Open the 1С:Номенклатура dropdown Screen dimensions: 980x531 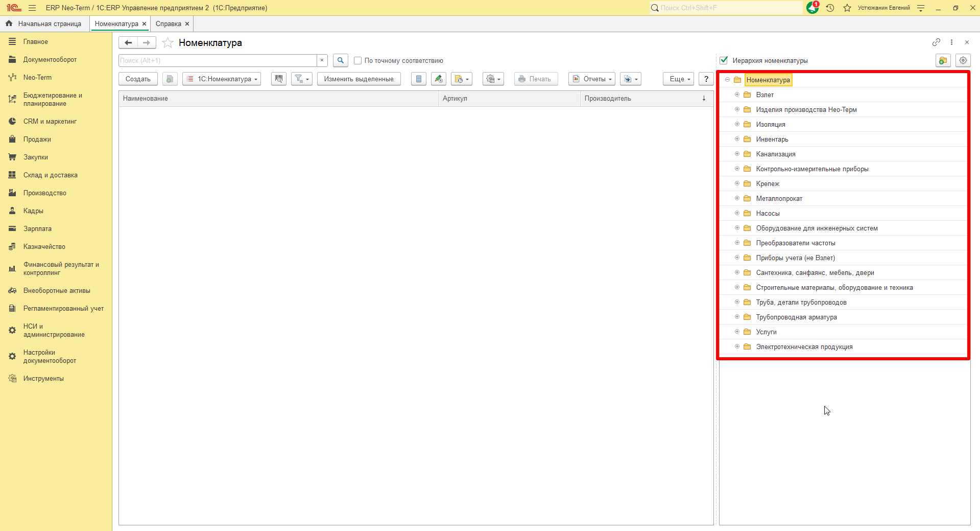(x=222, y=79)
